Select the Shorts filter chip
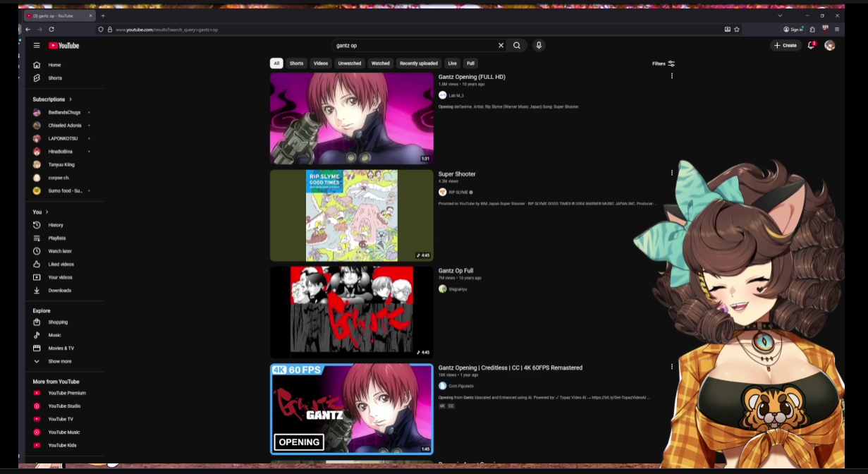This screenshot has width=868, height=474. (296, 63)
